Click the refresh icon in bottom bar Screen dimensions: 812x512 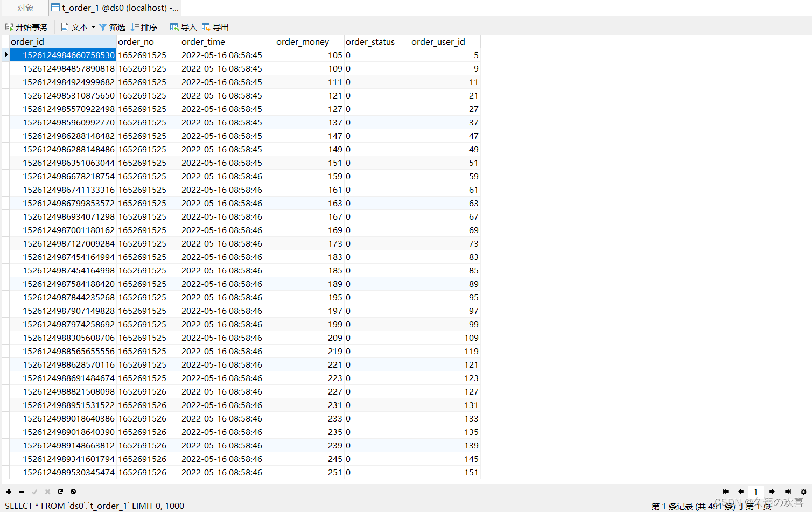click(60, 492)
